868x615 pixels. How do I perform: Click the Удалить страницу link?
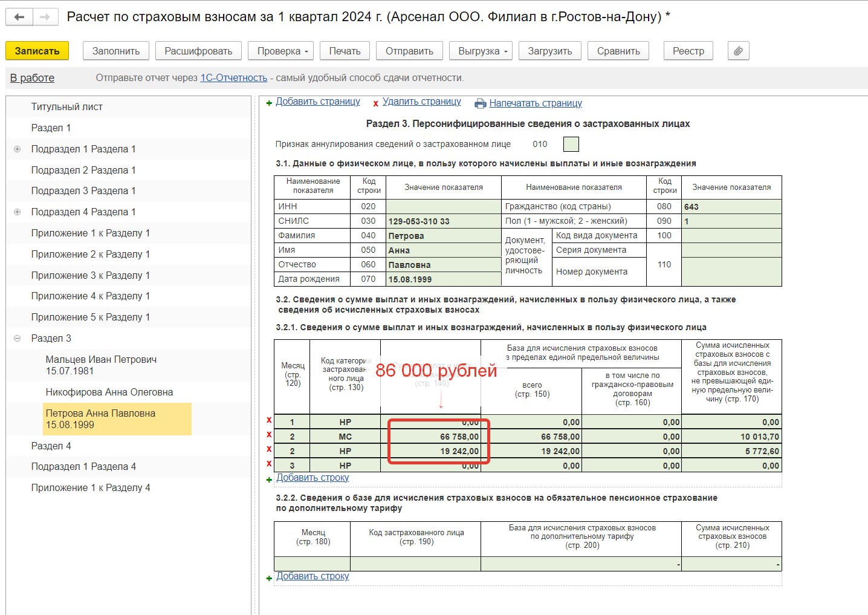[x=422, y=102]
